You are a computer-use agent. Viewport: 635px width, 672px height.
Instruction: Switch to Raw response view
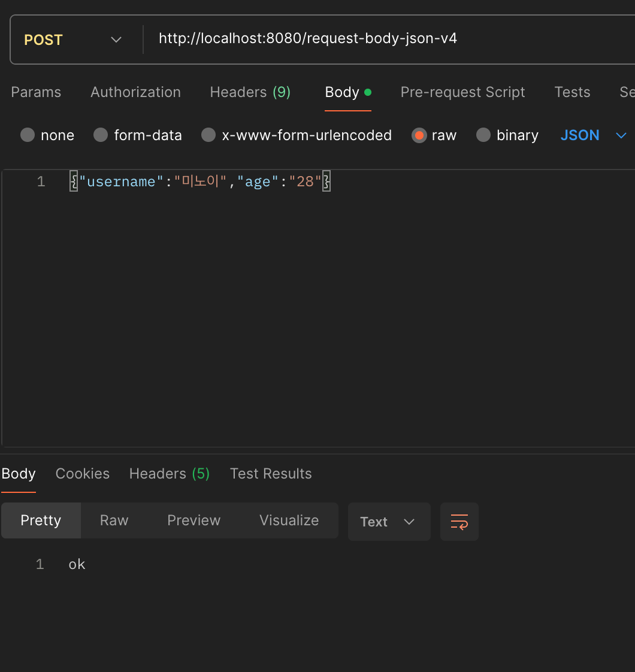tap(114, 520)
